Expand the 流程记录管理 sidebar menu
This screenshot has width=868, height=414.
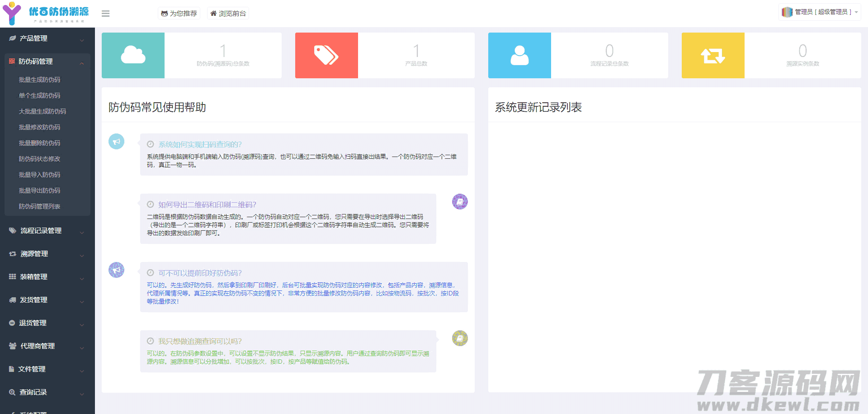coord(47,231)
